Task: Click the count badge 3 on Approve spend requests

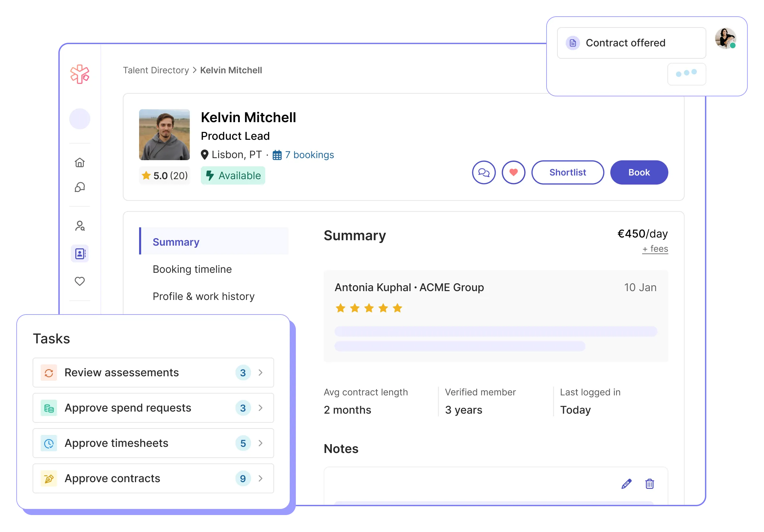Action: point(243,408)
